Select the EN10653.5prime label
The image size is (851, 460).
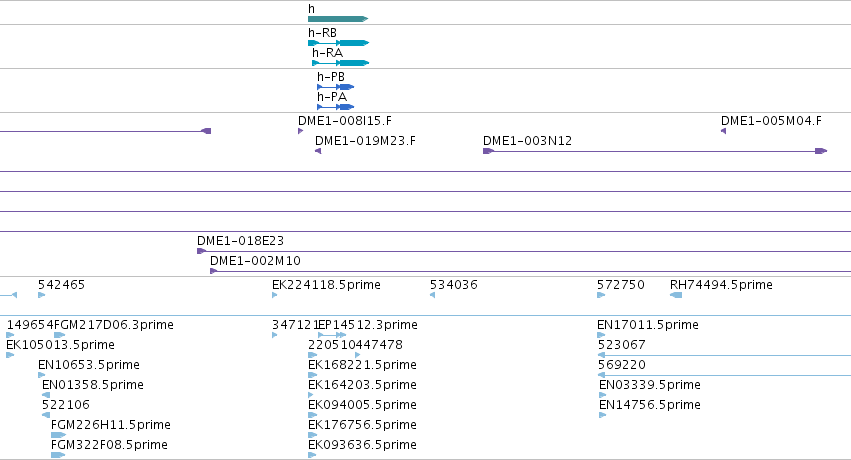pos(89,365)
